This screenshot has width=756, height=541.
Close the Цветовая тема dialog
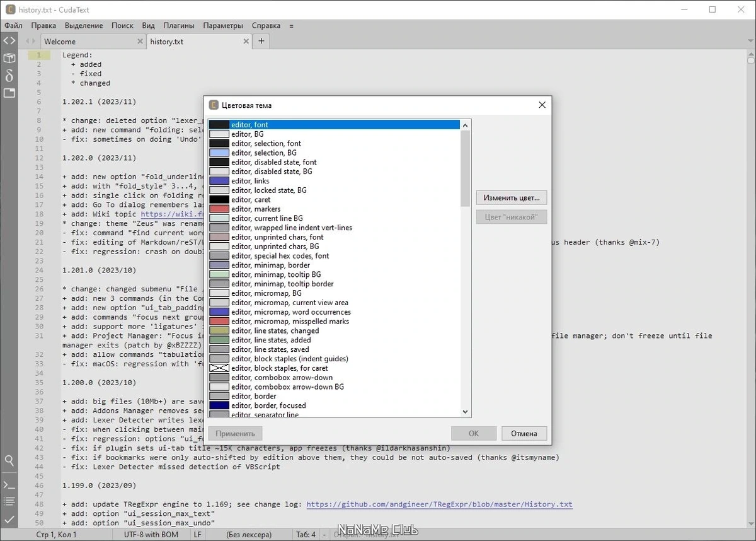[542, 105]
